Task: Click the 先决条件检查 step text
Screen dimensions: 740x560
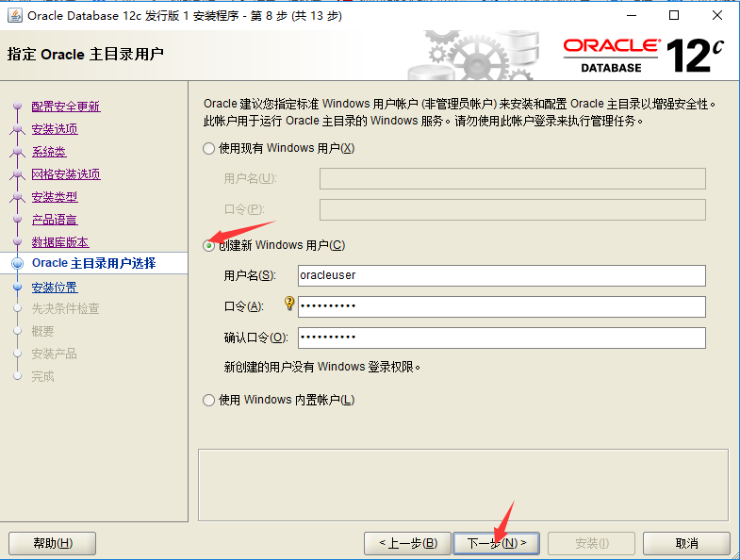Action: [x=65, y=309]
